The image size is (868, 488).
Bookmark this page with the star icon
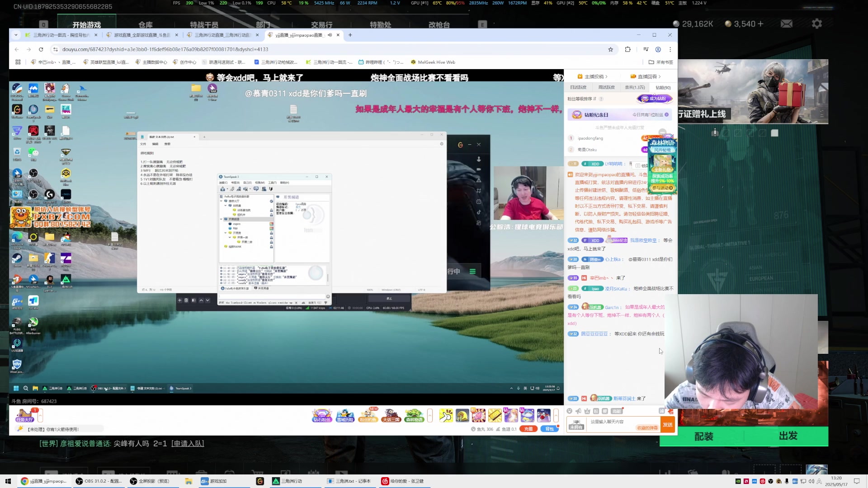(611, 49)
